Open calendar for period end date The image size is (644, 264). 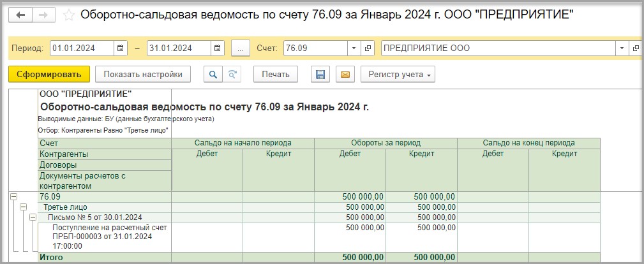(218, 48)
